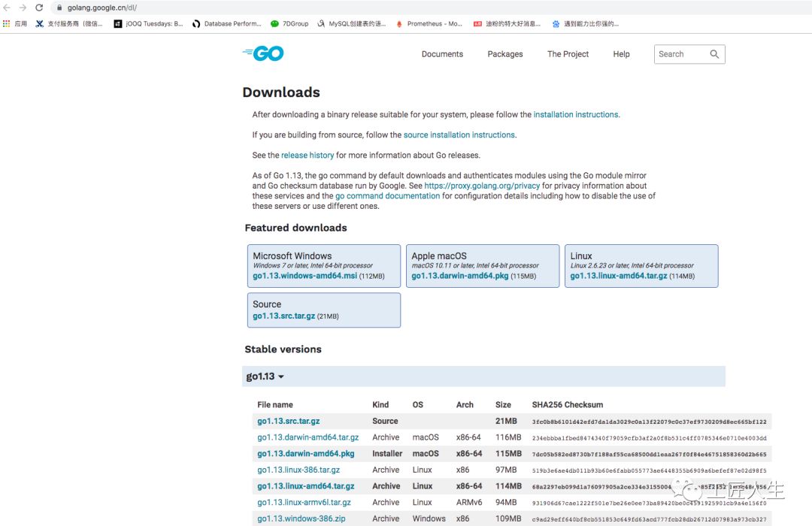Click the Installer kind cell
This screenshot has height=526, width=812.
(x=387, y=454)
